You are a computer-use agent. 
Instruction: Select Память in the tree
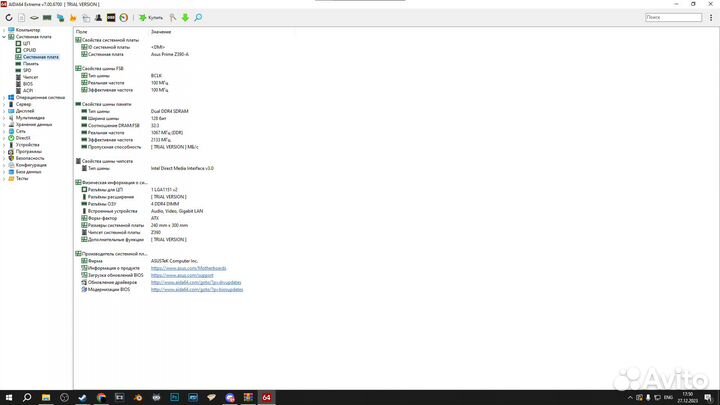(x=30, y=64)
